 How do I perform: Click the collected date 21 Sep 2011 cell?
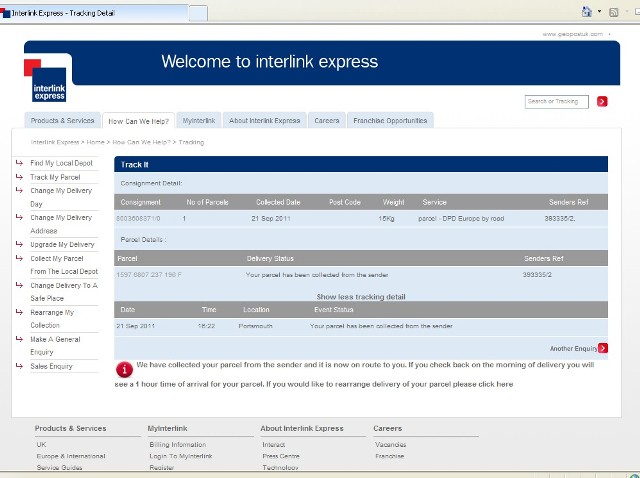271,218
